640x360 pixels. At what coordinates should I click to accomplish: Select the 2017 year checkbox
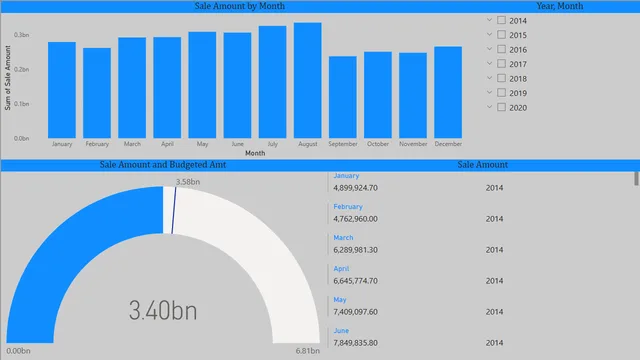tap(502, 64)
